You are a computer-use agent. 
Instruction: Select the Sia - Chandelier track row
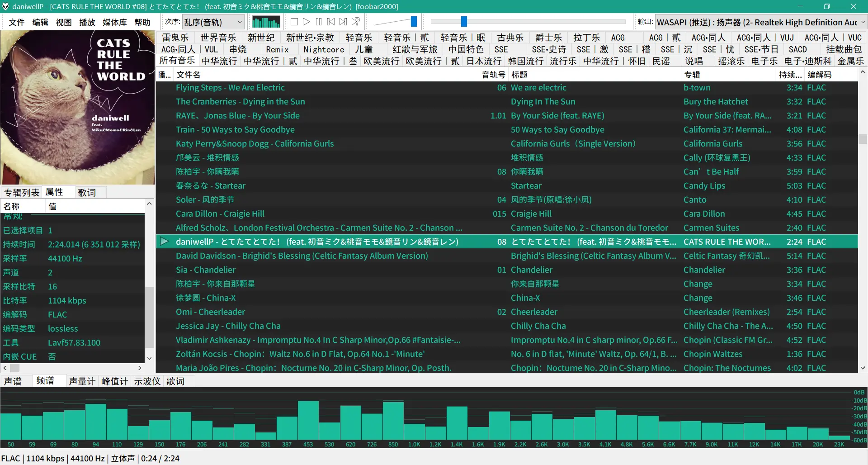click(x=507, y=270)
